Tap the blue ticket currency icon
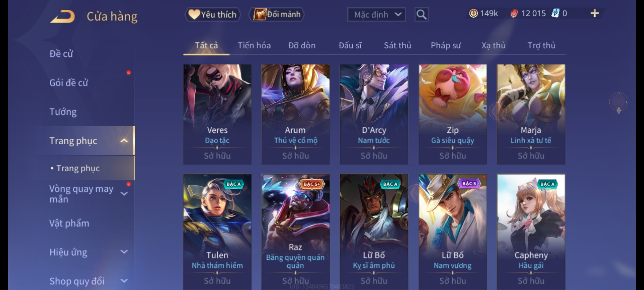Screen dimensions: 644x290 pos(555,13)
